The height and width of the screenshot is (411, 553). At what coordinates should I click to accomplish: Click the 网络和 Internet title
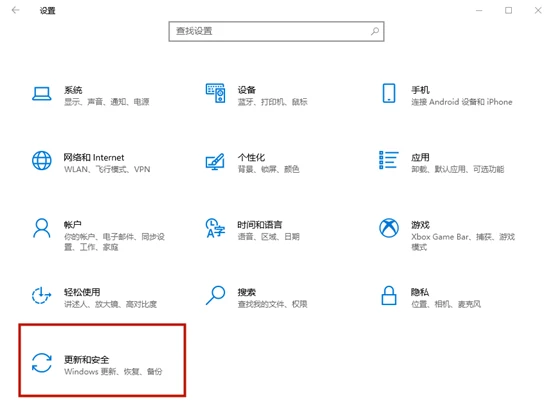(x=94, y=157)
